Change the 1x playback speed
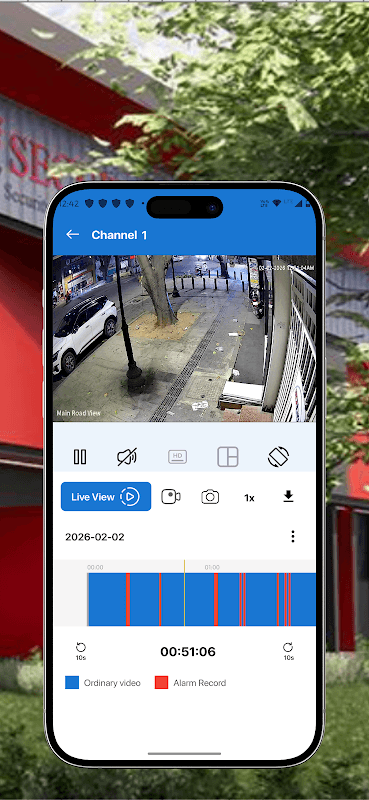This screenshot has height=800, width=369. tap(249, 497)
